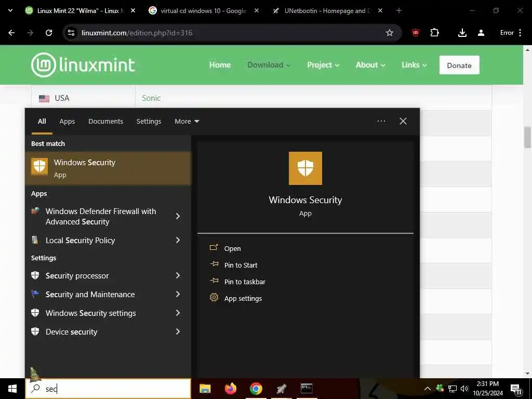532x399 pixels.
Task: Close the Windows search panel
Action: 403,121
